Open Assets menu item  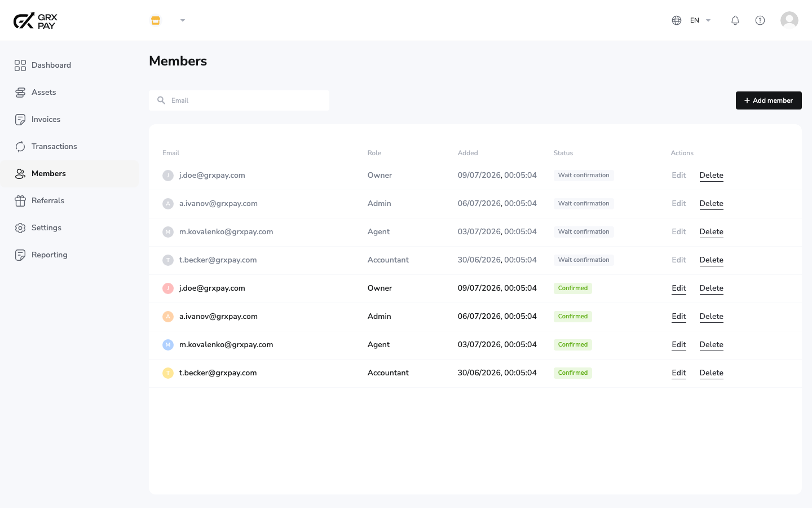click(x=69, y=93)
